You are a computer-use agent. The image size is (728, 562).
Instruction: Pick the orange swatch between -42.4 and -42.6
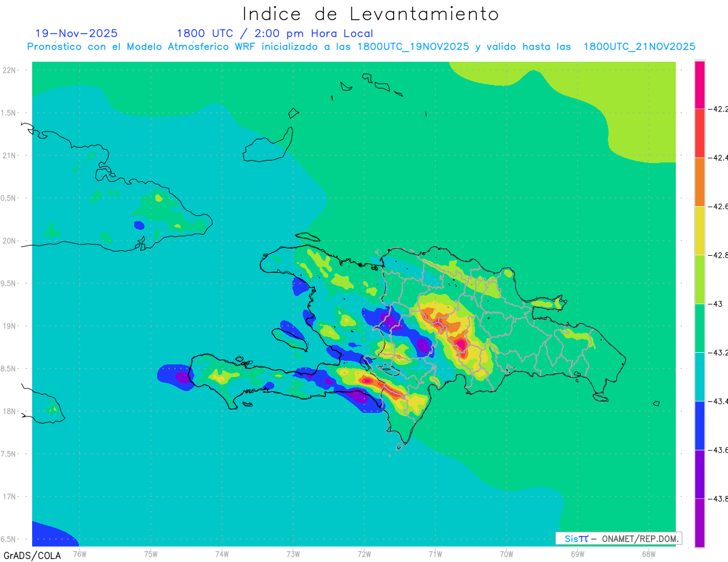(699, 182)
